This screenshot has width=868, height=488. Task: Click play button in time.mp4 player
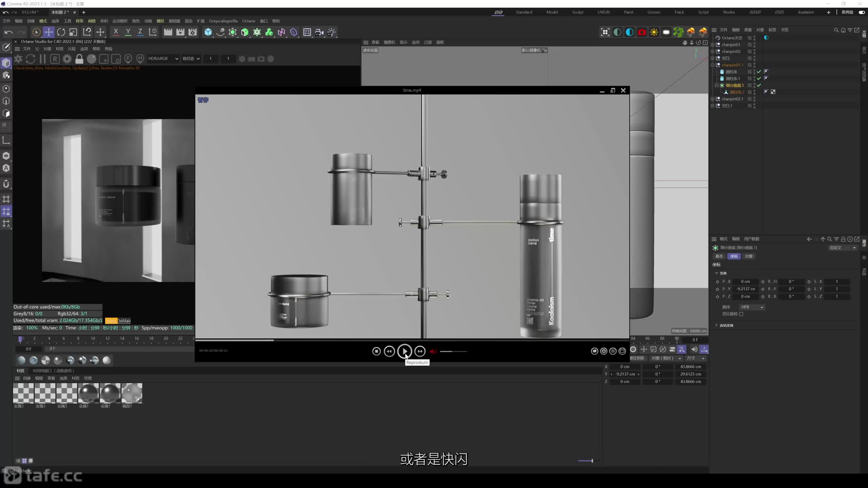(405, 351)
